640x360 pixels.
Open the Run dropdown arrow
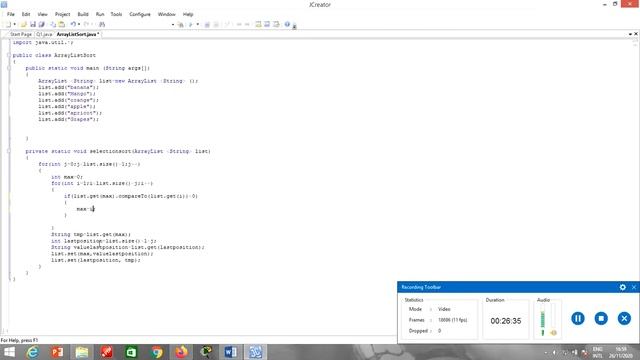(198, 24)
